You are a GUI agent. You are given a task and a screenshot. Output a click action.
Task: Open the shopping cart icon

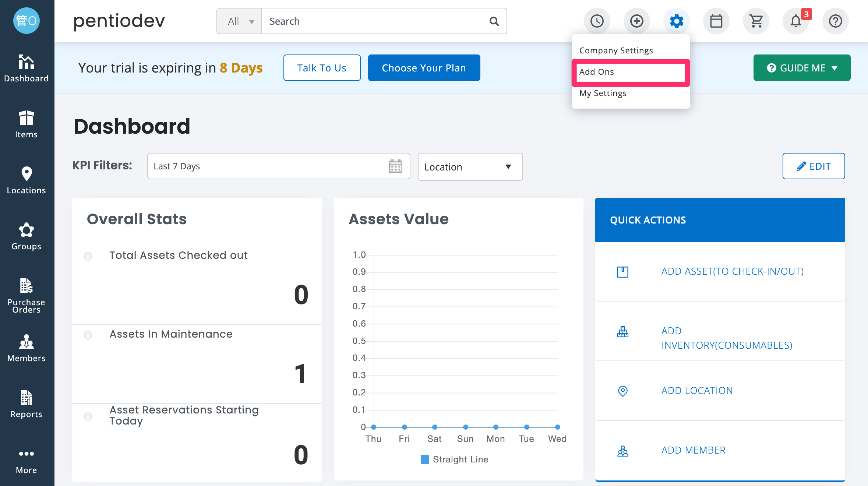click(x=756, y=21)
